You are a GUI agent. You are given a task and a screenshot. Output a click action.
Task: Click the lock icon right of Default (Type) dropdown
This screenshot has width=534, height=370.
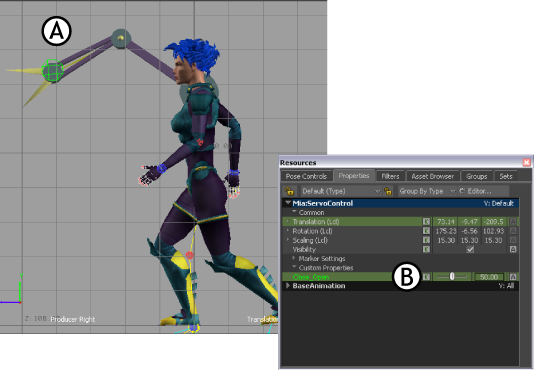tap(388, 191)
